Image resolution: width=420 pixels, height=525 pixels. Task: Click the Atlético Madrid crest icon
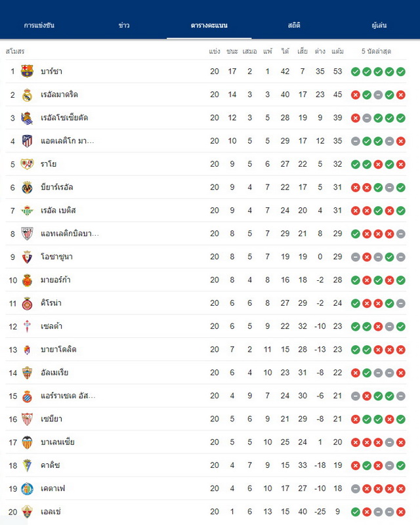click(27, 141)
